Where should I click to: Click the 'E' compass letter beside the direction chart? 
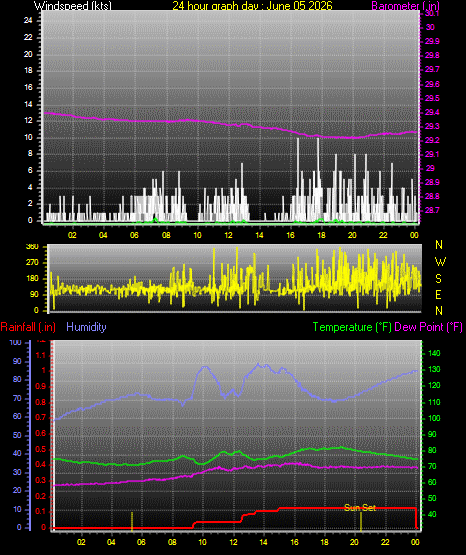click(438, 294)
